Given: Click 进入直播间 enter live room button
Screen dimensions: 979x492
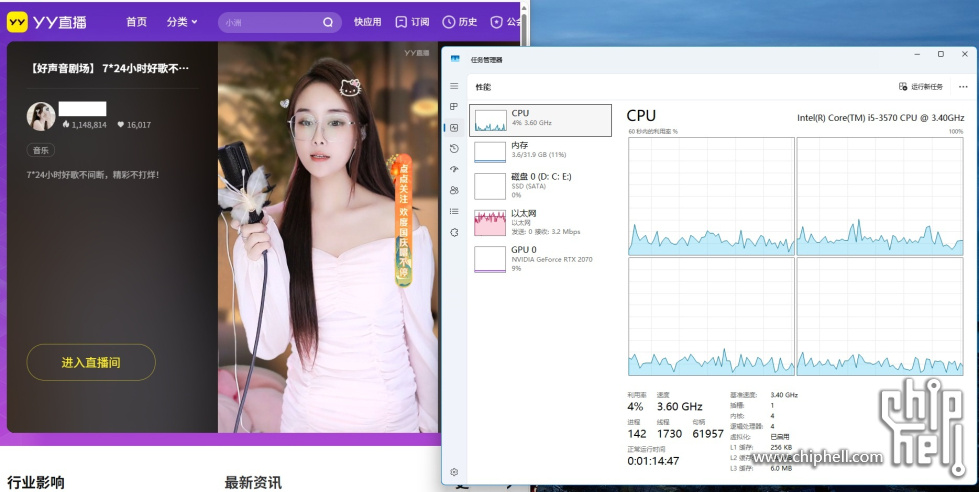Looking at the screenshot, I should (x=91, y=362).
